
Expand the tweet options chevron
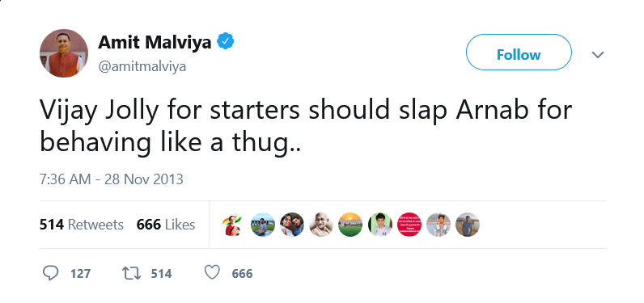pos(598,54)
